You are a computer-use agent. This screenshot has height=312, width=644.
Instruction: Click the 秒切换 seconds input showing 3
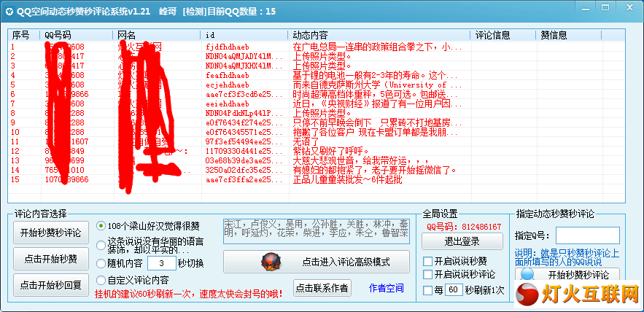[x=161, y=262]
